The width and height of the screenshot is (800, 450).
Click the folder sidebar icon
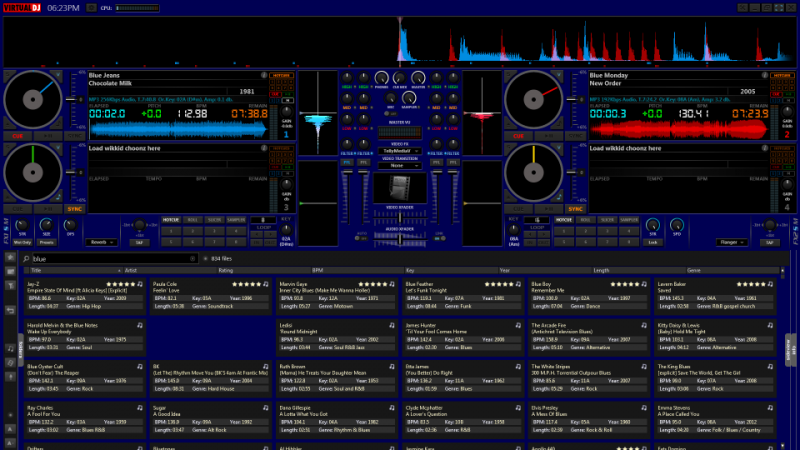point(10,271)
